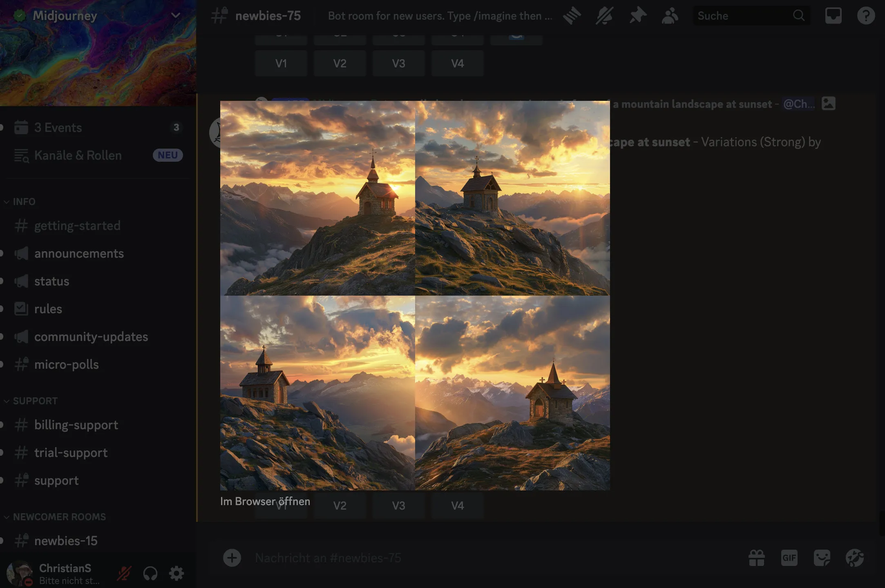The image size is (885, 588).
Task: Collapse the SUPPORT channel category
Action: (x=35, y=401)
